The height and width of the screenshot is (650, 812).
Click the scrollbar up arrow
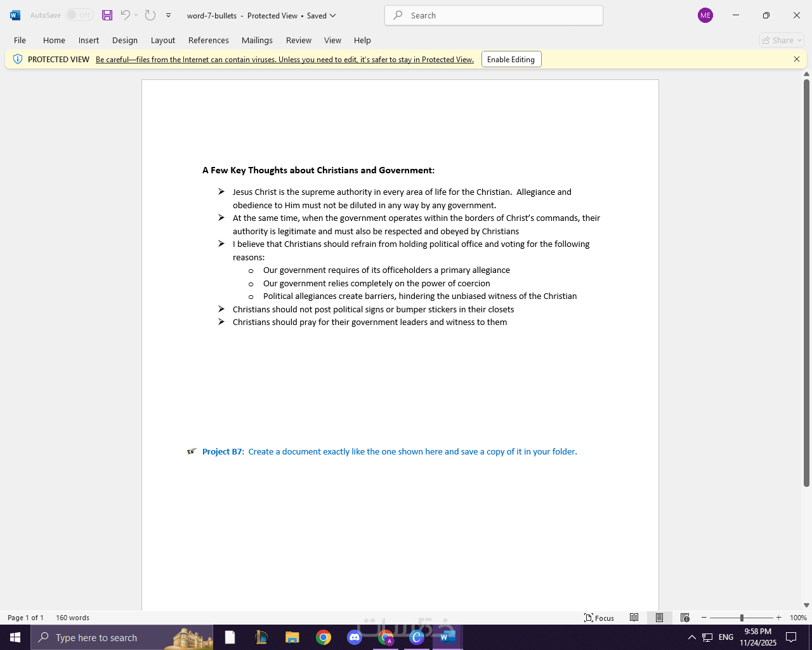(x=806, y=74)
